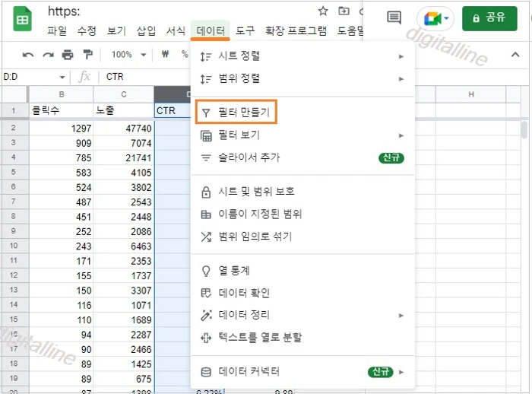The image size is (532, 394).
Task: Click the 시트 정렬 sort icon
Action: coord(206,56)
